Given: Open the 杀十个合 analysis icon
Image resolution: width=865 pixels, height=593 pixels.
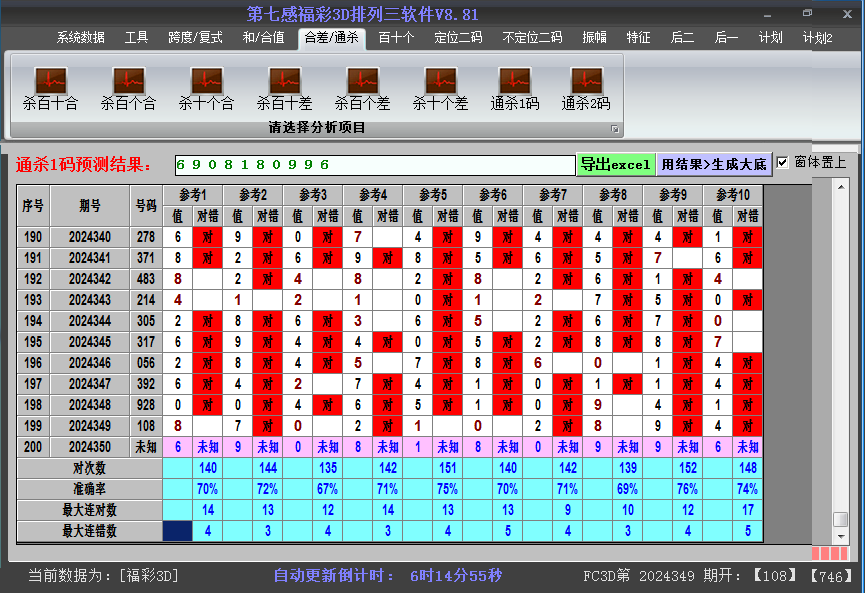Looking at the screenshot, I should click(x=207, y=89).
